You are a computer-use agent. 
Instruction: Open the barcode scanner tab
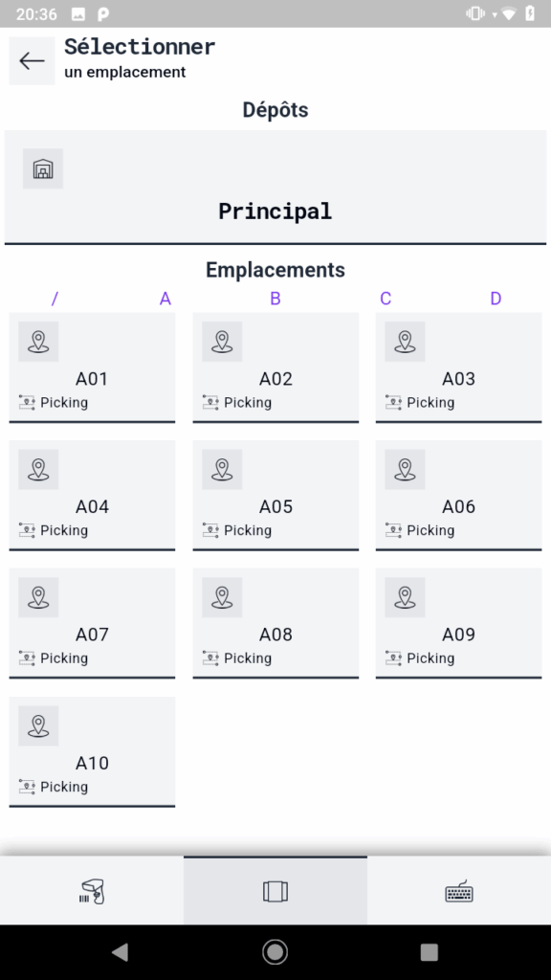92,891
